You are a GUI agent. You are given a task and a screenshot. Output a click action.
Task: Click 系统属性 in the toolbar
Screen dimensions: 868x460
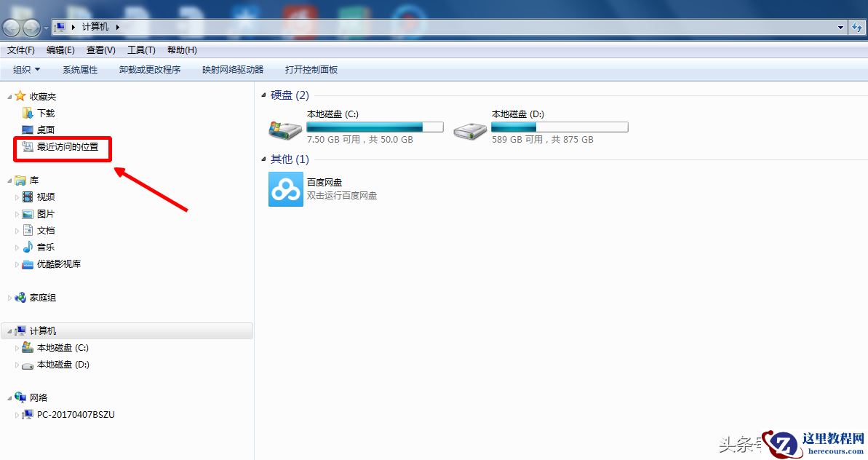coord(80,70)
